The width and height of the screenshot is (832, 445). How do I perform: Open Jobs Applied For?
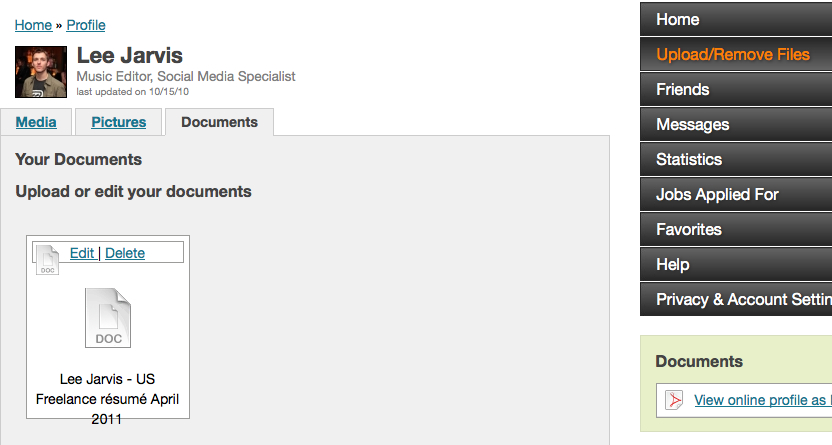pos(736,194)
